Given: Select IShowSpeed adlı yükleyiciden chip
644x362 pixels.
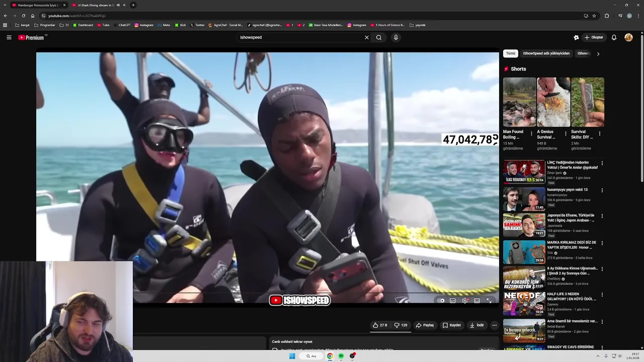Looking at the screenshot, I should point(546,53).
